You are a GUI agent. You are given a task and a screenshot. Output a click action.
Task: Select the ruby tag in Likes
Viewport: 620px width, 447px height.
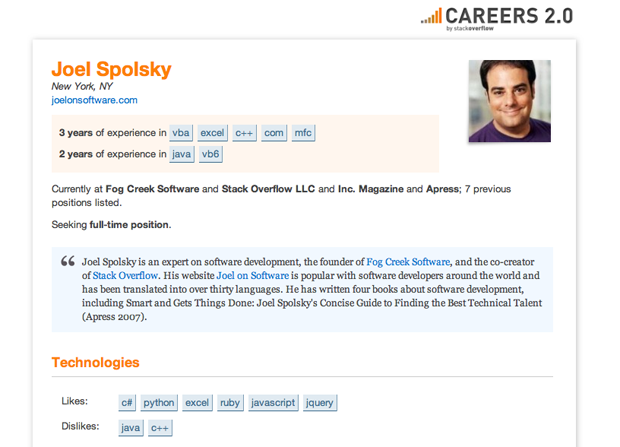point(230,403)
